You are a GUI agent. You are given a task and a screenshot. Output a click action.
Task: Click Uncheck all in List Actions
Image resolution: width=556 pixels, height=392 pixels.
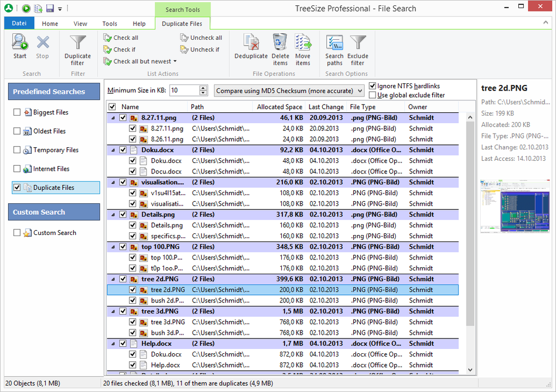pos(201,38)
